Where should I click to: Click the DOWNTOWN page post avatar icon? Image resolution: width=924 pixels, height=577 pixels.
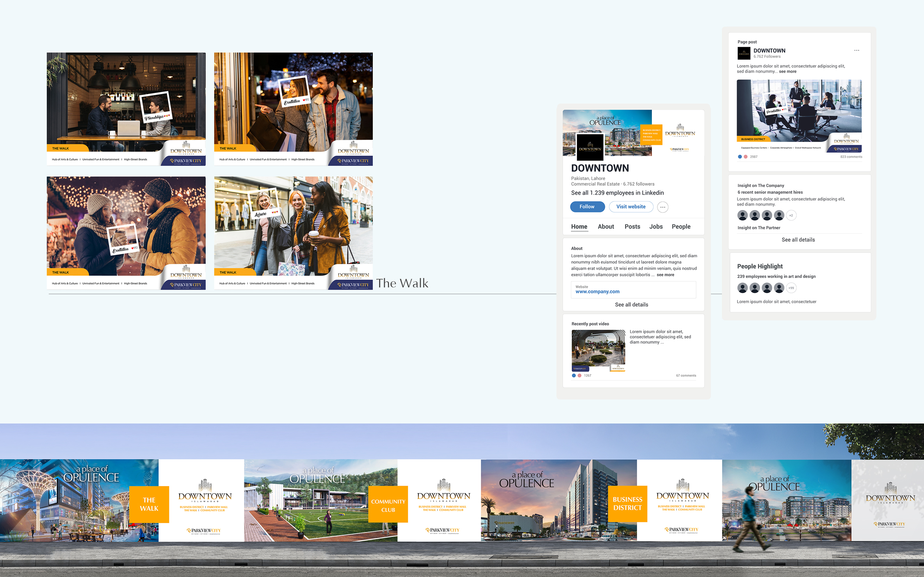tap(744, 53)
